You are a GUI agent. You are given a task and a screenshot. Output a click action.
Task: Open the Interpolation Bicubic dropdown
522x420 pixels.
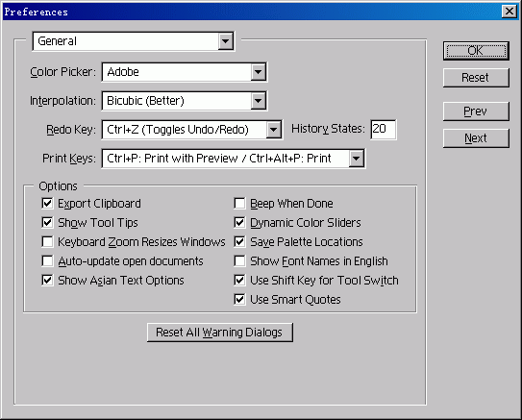point(185,101)
